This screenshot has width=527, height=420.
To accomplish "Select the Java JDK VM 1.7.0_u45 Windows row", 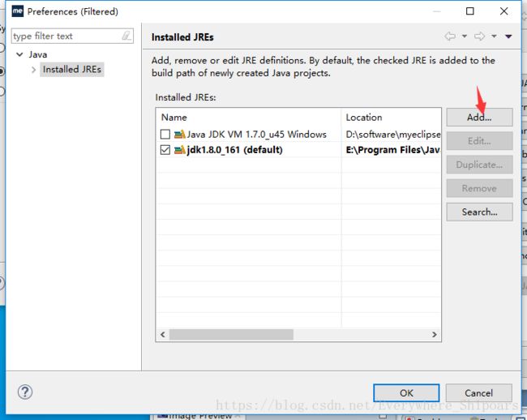I will pyautogui.click(x=298, y=135).
